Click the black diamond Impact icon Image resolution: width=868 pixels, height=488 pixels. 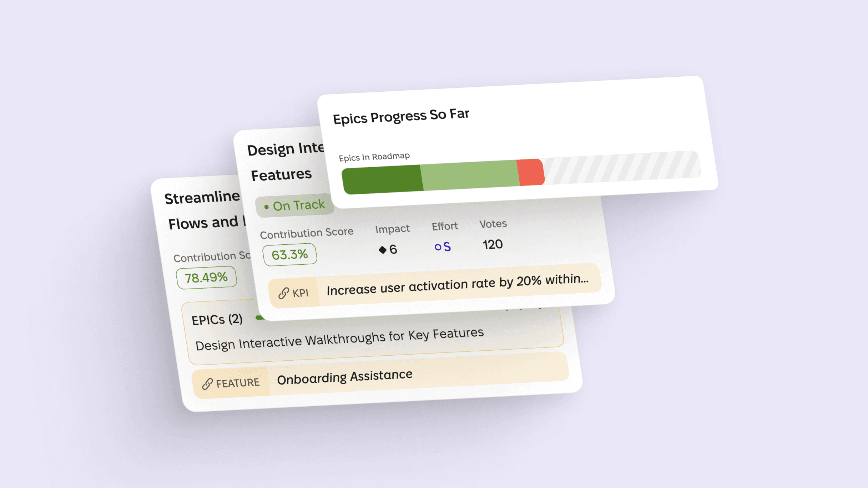(383, 250)
